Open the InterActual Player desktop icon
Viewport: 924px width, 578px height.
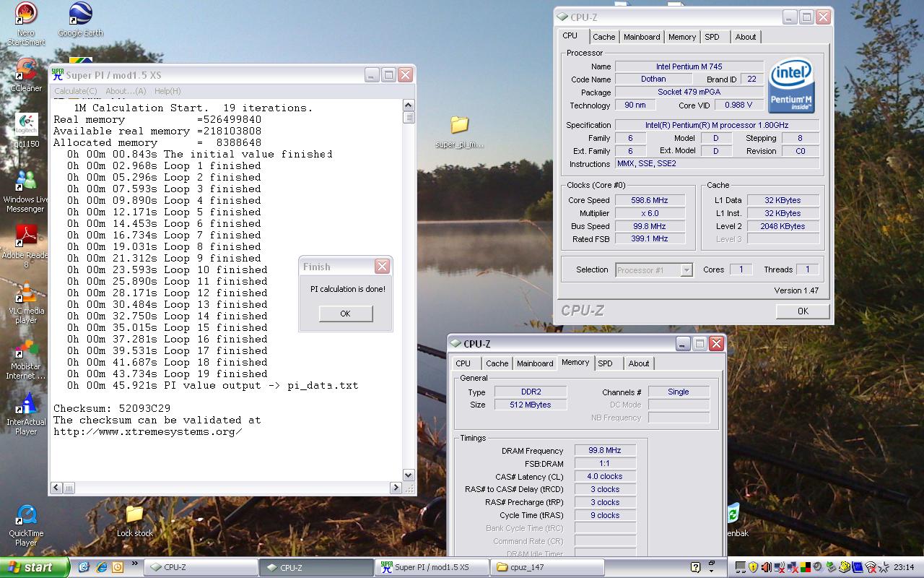26,414
